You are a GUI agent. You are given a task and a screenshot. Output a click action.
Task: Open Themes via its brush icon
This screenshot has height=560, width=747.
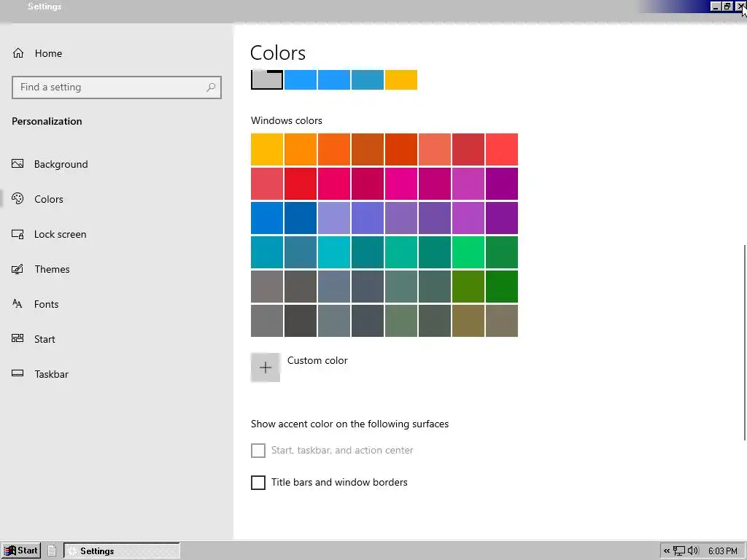[18, 269]
